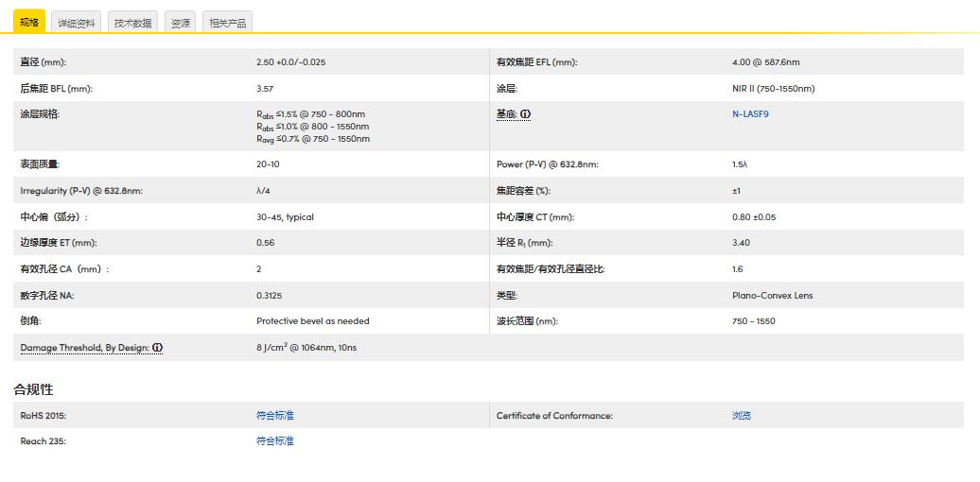980x482 pixels.
Task: Select the Reach 235: label
Action: click(x=44, y=440)
